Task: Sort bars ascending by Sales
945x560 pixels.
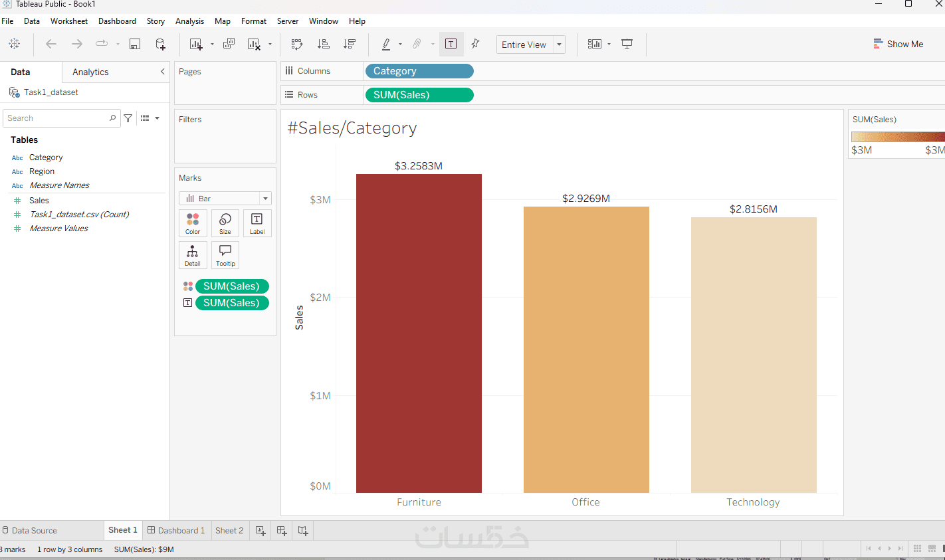Action: (324, 44)
